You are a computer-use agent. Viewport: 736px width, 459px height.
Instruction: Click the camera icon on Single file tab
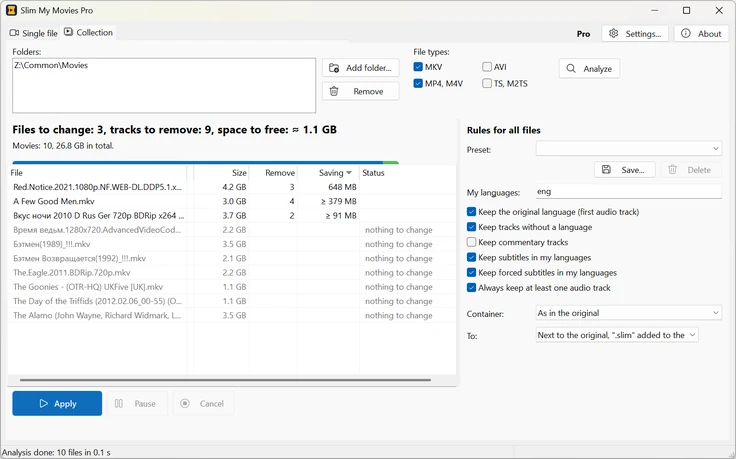14,33
